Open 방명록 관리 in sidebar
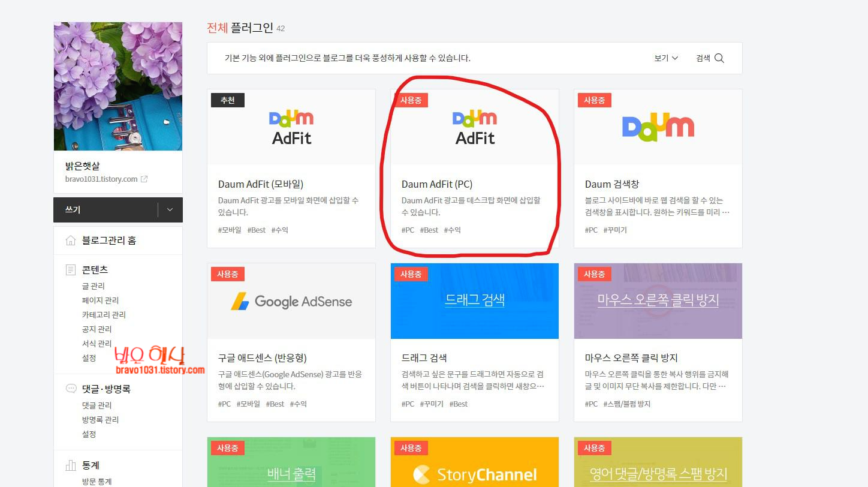Viewport: 868px width, 487px height. pyautogui.click(x=101, y=420)
